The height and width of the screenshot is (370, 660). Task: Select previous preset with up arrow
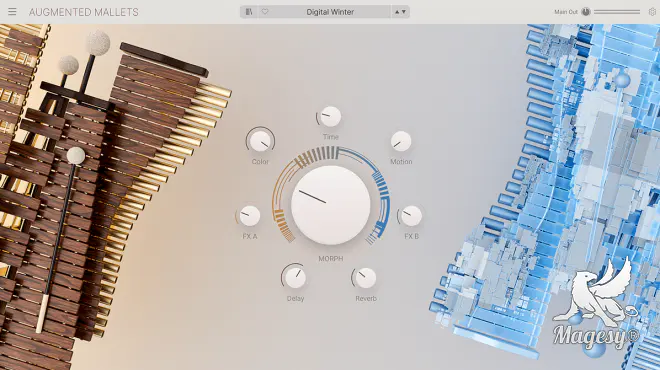[397, 12]
